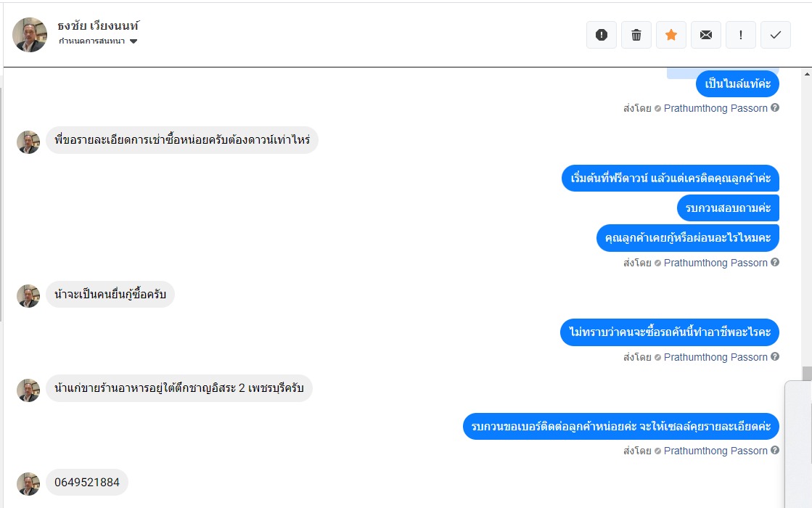812x508 pixels.
Task: Click the exclamation mark follow-up icon
Action: 741,35
